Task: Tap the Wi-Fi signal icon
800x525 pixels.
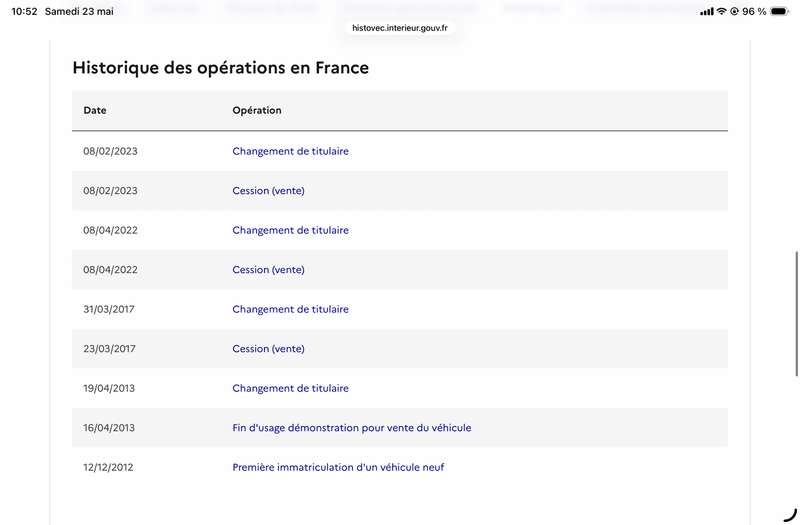Action: [721, 11]
